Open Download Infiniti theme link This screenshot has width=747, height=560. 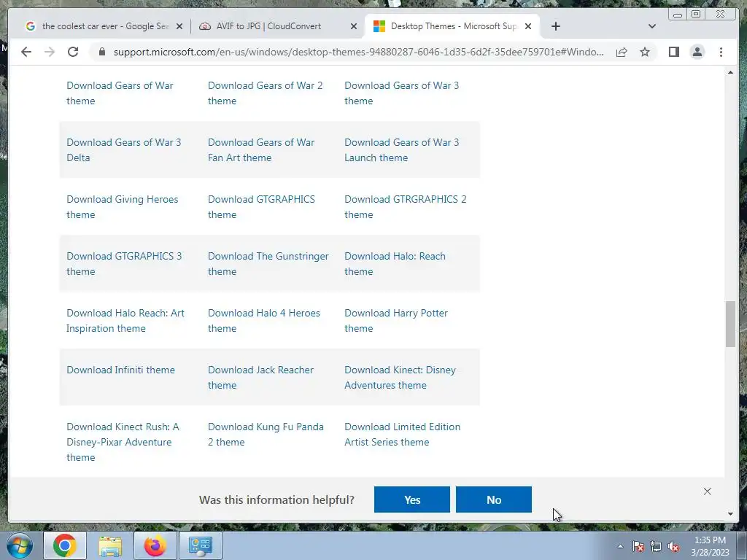click(x=120, y=370)
